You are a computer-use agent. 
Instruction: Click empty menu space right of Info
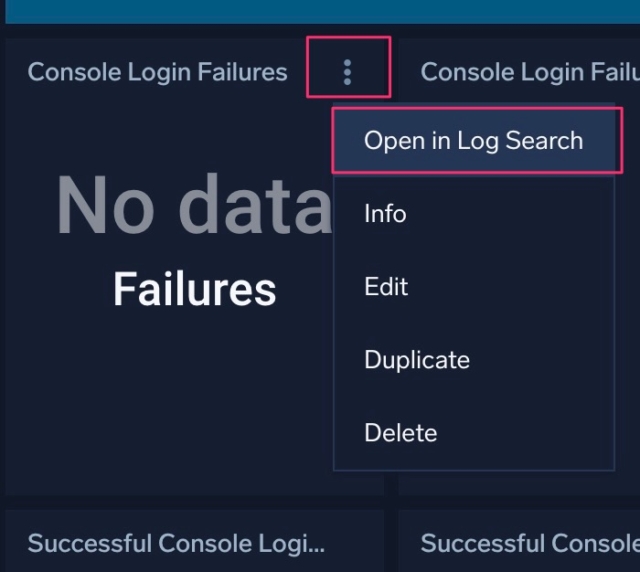[x=510, y=214]
